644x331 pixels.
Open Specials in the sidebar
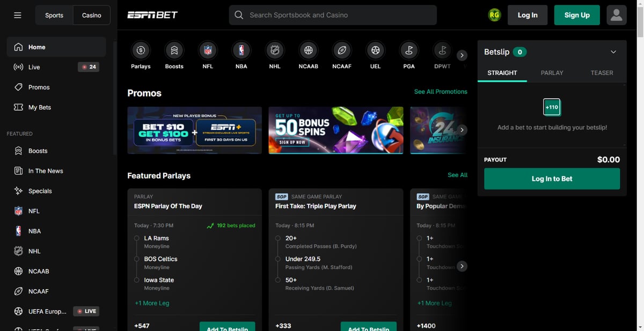pyautogui.click(x=56, y=191)
